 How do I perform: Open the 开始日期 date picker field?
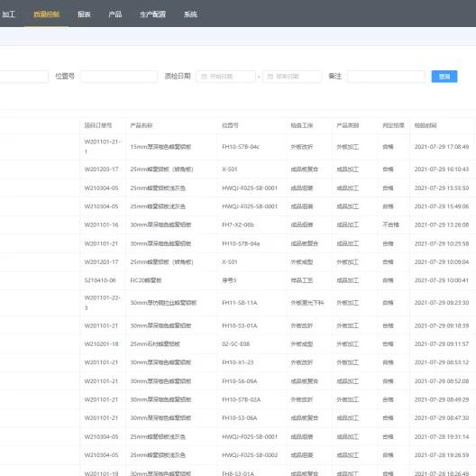tap(226, 77)
